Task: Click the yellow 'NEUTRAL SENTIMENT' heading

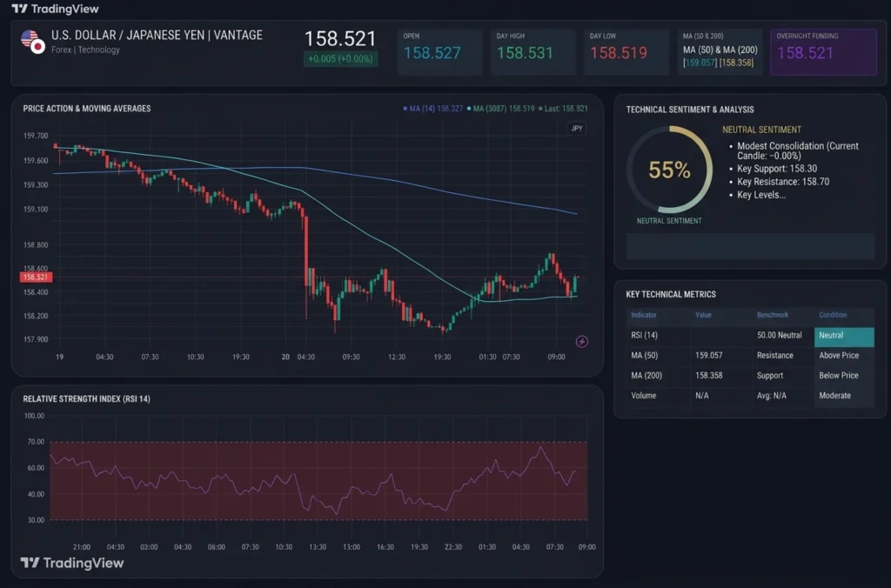Action: (761, 130)
